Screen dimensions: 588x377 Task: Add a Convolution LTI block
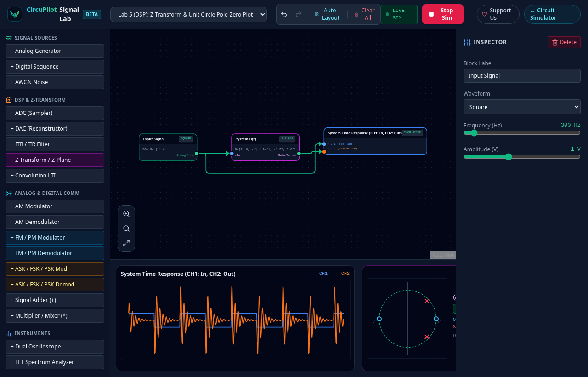point(55,176)
